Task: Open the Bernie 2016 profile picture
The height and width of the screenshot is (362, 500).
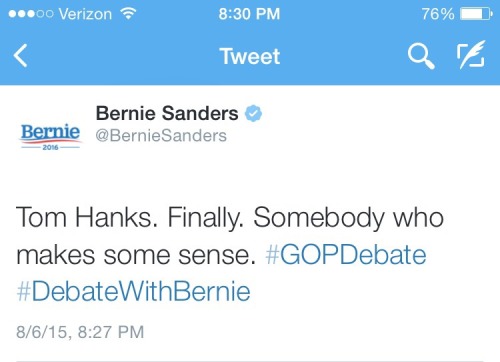Action: [x=50, y=136]
